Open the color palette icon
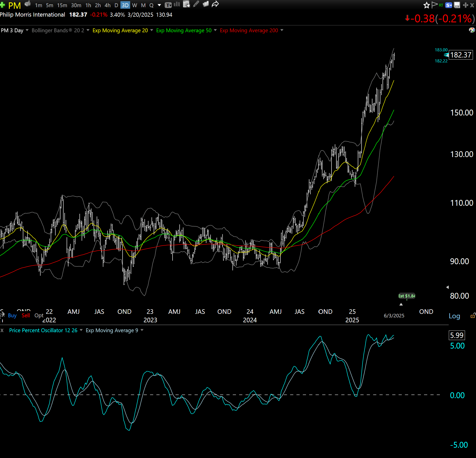The width and height of the screenshot is (476, 458). click(472, 30)
